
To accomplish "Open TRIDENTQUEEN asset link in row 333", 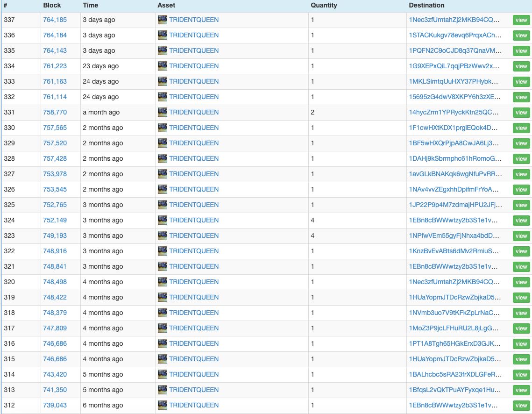I will pos(194,81).
